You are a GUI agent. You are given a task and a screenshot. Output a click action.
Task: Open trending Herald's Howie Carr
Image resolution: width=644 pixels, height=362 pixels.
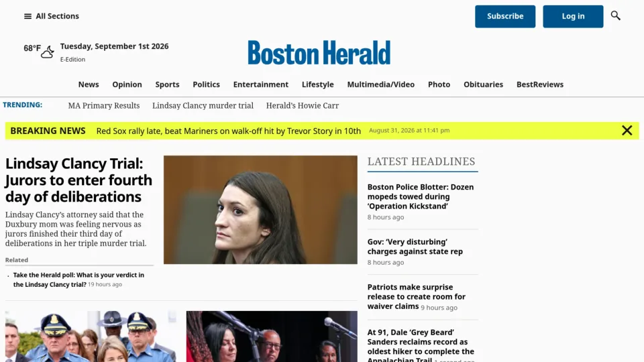pos(303,106)
